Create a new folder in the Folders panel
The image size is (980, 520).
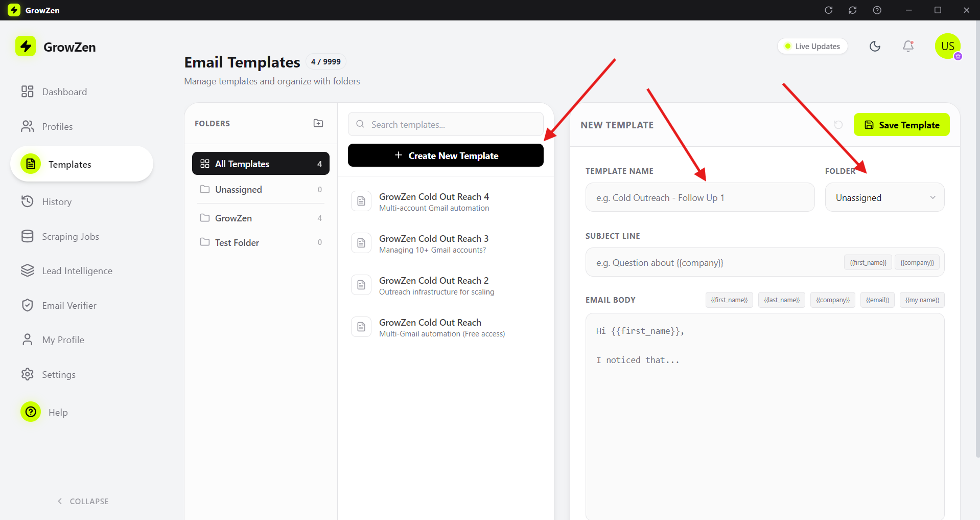click(318, 123)
